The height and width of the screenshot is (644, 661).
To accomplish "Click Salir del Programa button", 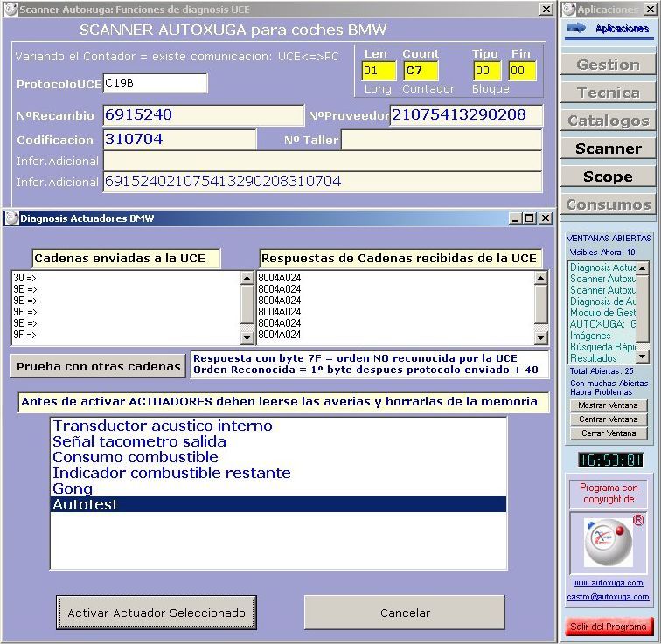I will click(609, 627).
